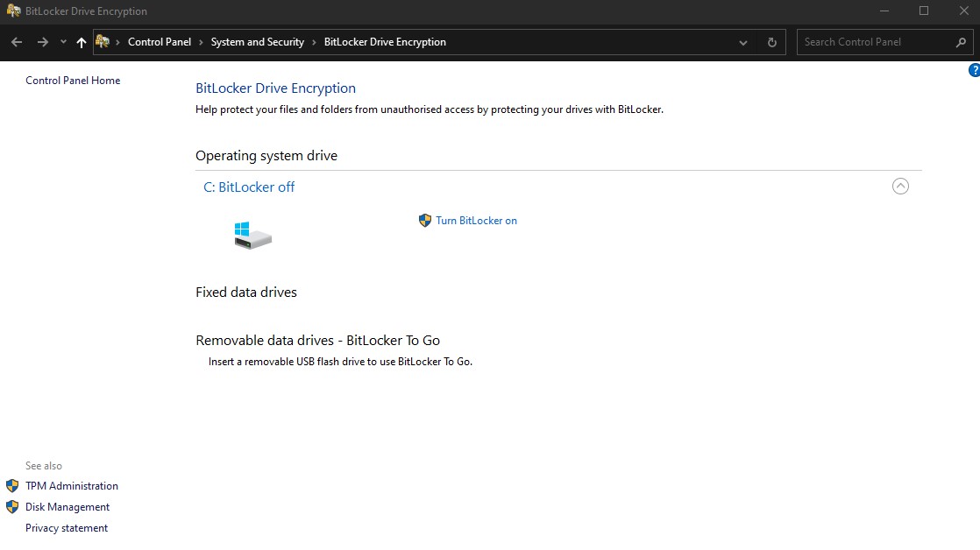Click the Insert a removable USB flash drive text
The width and height of the screenshot is (980, 550).
coord(341,362)
